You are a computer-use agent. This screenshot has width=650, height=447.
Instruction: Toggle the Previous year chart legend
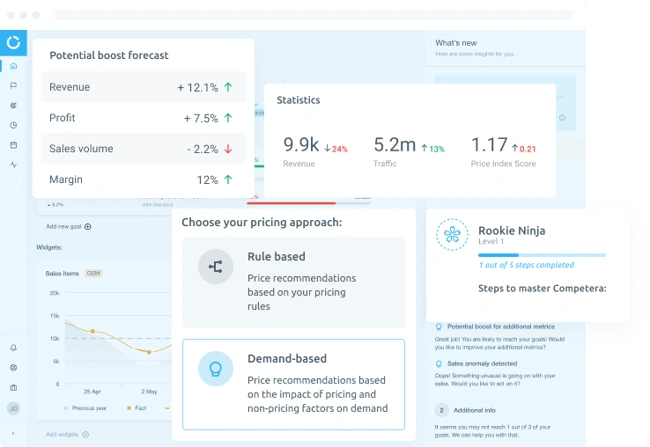coord(87,408)
